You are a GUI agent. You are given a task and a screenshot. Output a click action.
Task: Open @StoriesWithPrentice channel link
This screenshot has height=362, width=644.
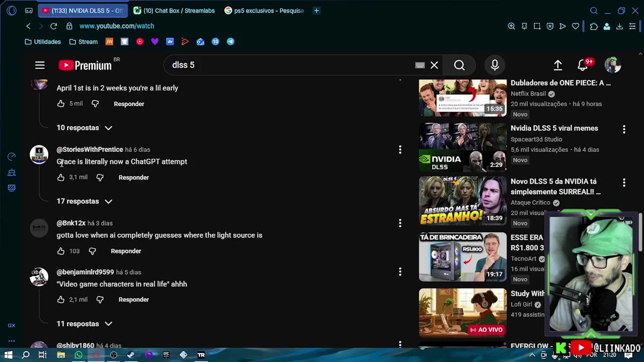click(x=90, y=149)
